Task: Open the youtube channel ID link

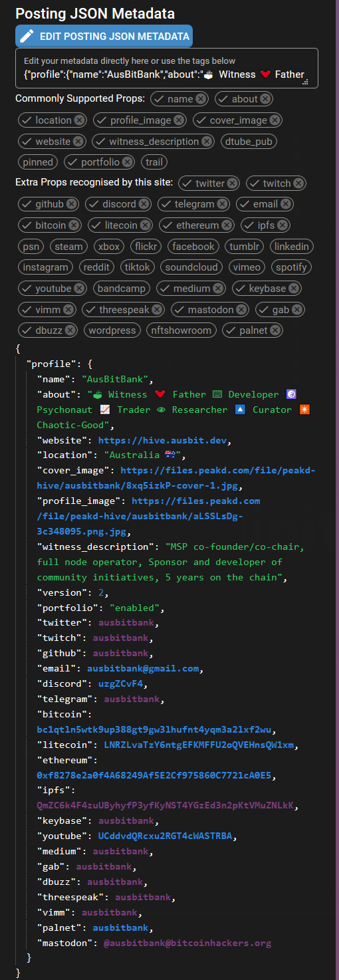Action: pos(167,836)
